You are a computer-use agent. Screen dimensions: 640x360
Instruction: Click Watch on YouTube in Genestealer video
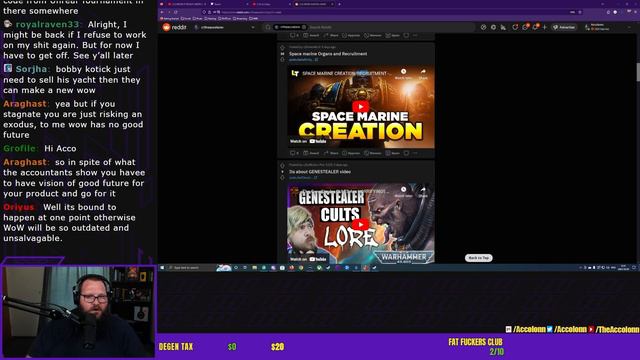308,259
